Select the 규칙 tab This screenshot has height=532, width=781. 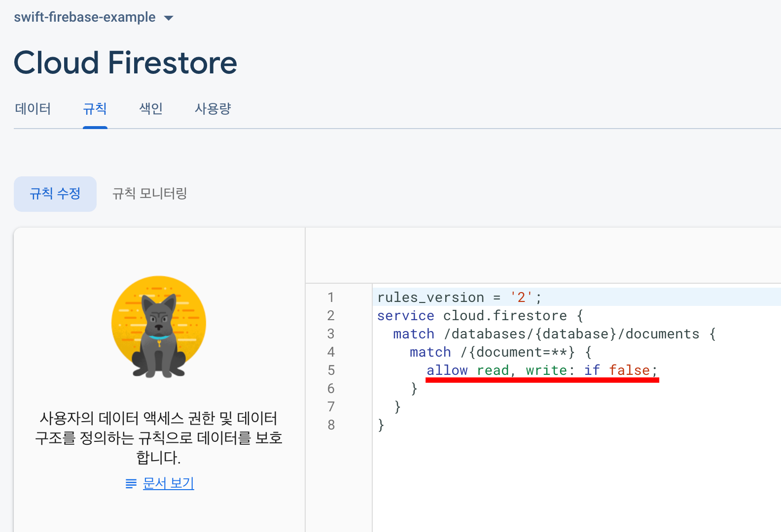[x=95, y=109]
